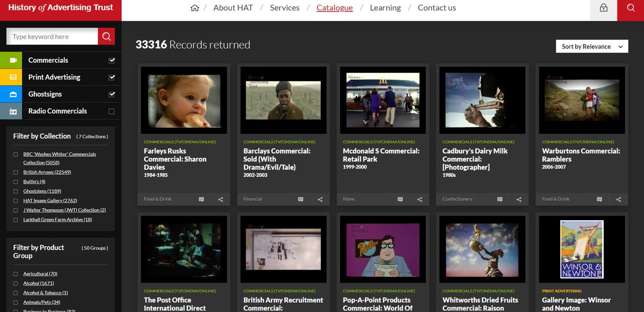The image size is (644, 312).
Task: Share the Cadbury's Dairy Milk card
Action: point(519,199)
